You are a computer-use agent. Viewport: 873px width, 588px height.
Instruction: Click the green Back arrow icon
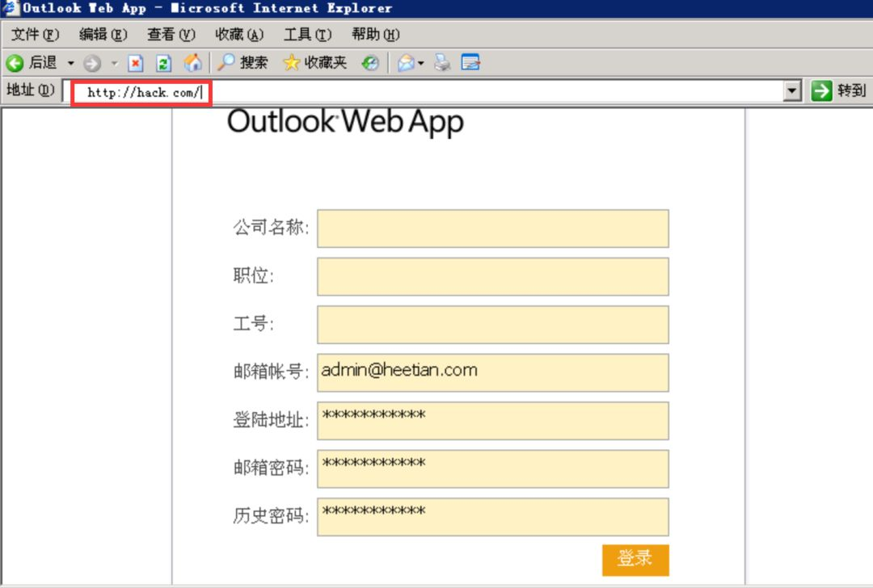tap(15, 63)
